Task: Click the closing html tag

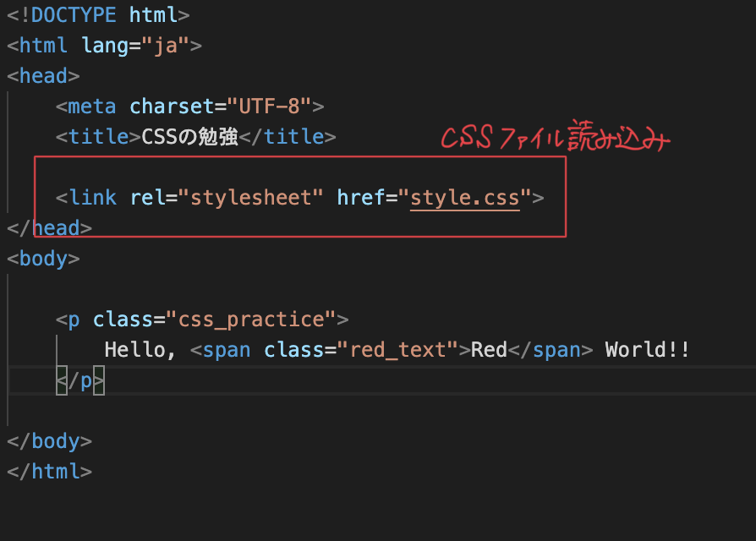Action: 50,472
